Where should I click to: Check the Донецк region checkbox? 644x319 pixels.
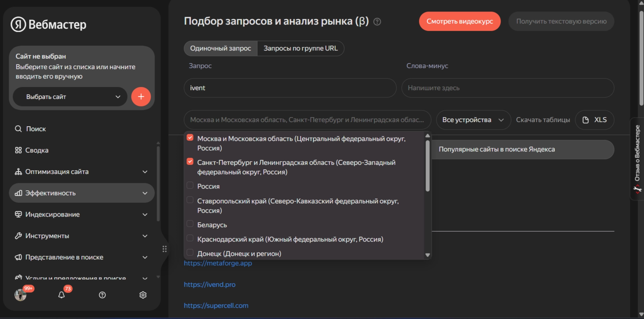coord(190,252)
